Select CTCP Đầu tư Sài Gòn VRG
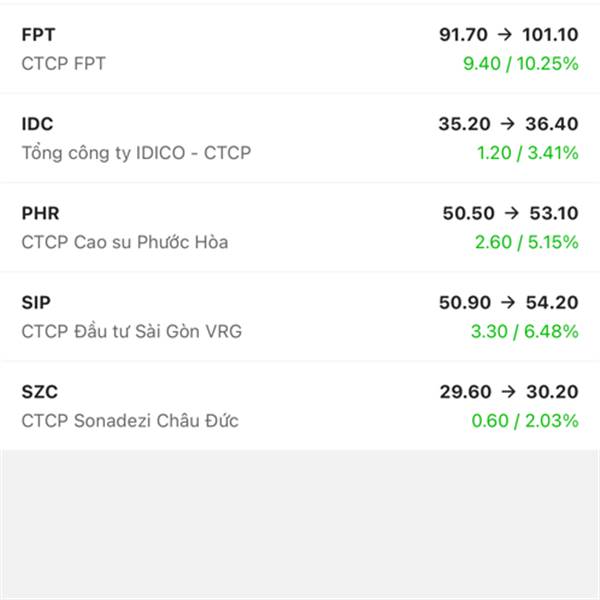 click(x=132, y=331)
